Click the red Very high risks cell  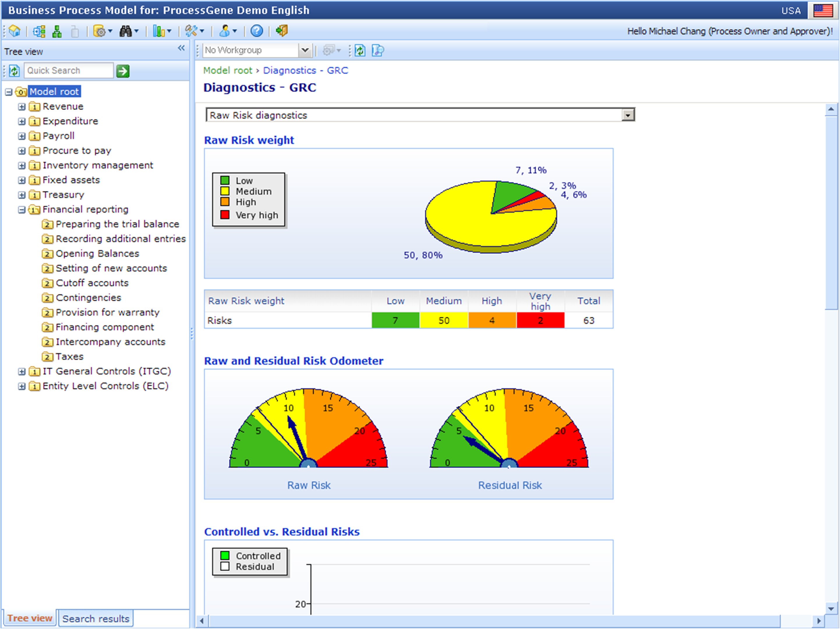point(540,320)
